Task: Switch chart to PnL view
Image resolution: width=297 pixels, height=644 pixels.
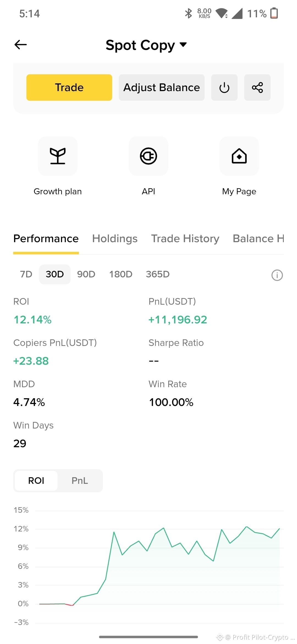Action: 80,481
